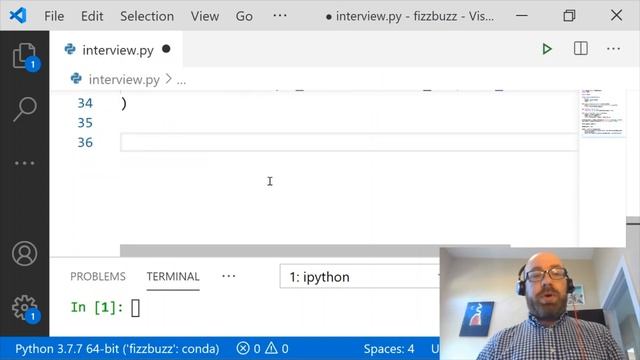Image resolution: width=640 pixels, height=360 pixels.
Task: Open the terminal selector '1: ipython' dropdown
Action: pyautogui.click(x=360, y=277)
